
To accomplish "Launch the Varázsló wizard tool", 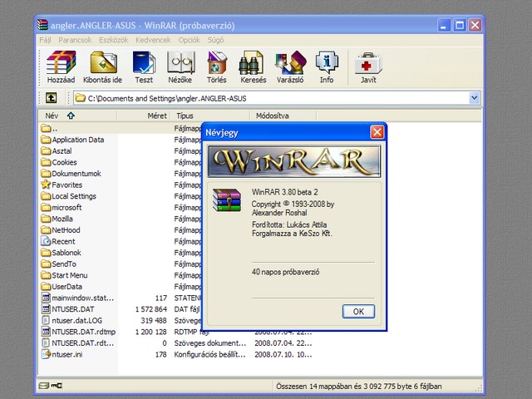I will [290, 66].
